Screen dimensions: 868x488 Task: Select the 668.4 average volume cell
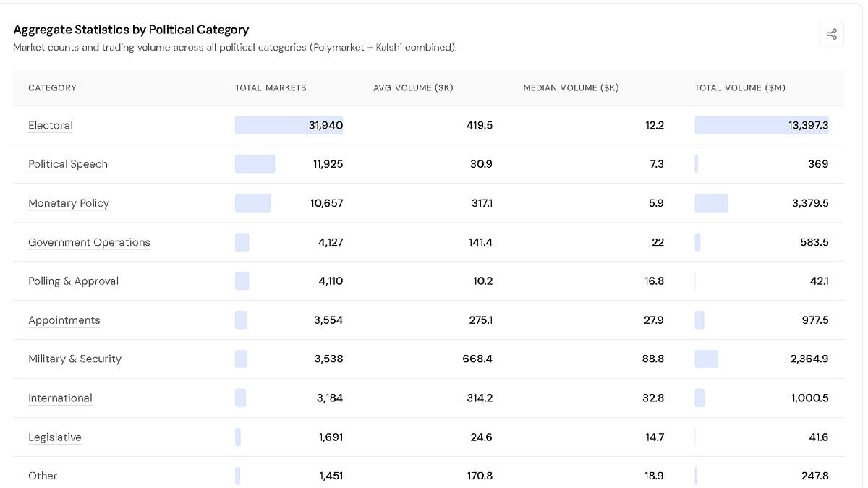(477, 359)
